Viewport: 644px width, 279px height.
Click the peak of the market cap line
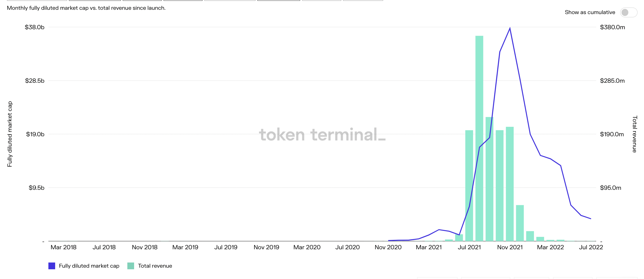click(x=510, y=28)
